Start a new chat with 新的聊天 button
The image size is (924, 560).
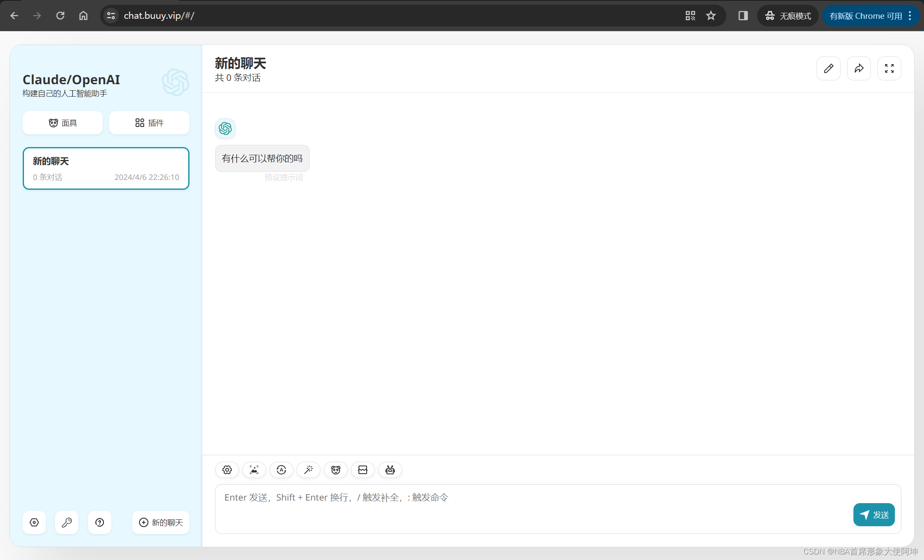pyautogui.click(x=161, y=522)
